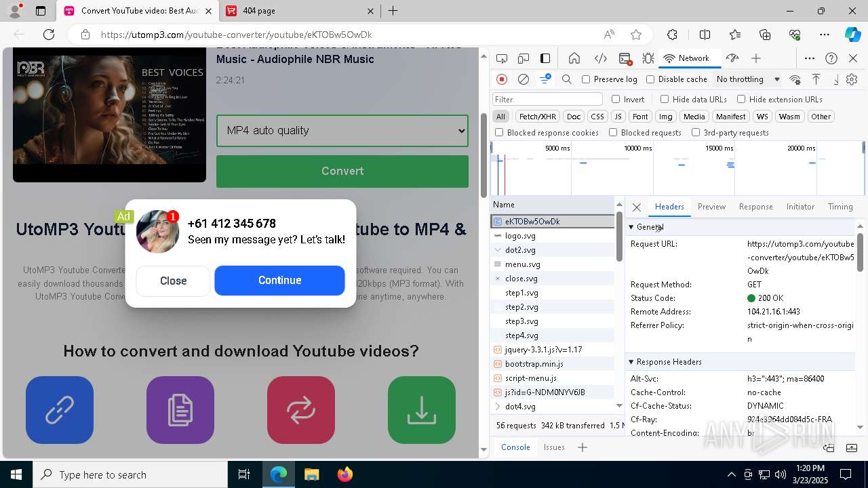Open the DevTools Welcome home icon
Image resolution: width=868 pixels, height=488 pixels.
pos(574,58)
